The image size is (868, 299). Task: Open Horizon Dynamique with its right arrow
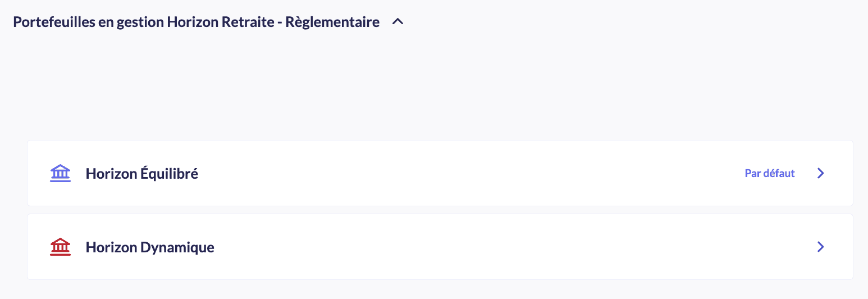click(821, 247)
